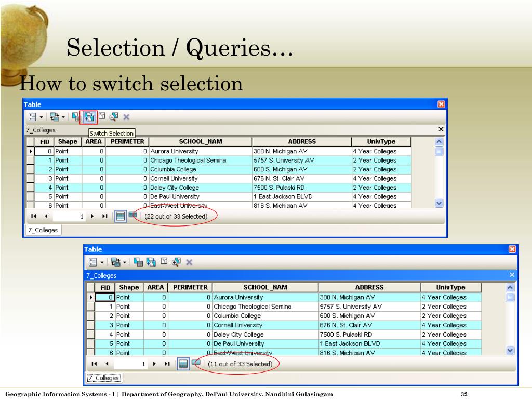The height and width of the screenshot is (399, 532).
Task: Open Table Options in the upper Table window
Action: point(32,117)
